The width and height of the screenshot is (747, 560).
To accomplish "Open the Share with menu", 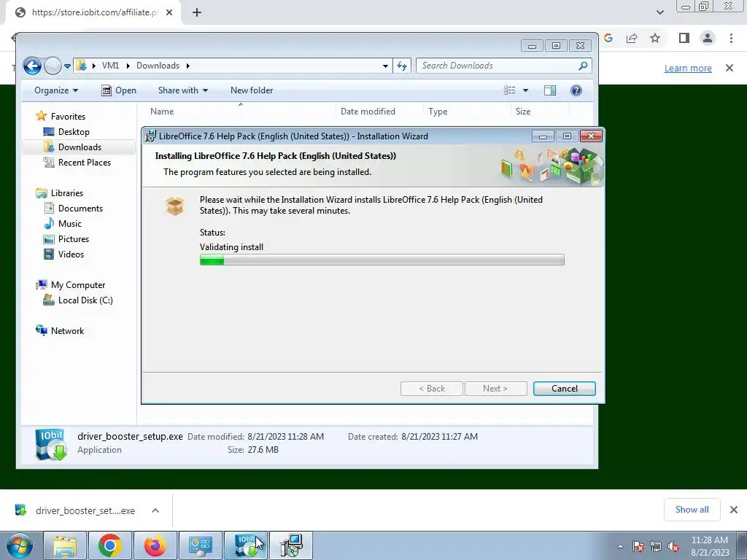I will [x=183, y=90].
